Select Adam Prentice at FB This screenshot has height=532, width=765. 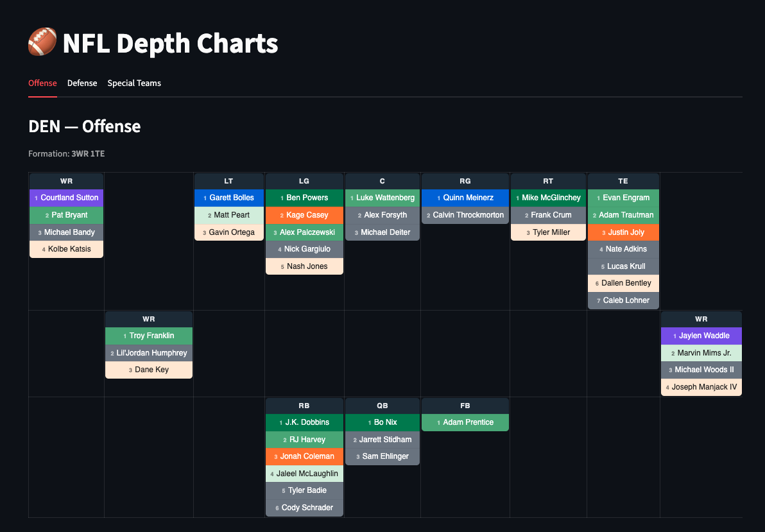point(465,422)
